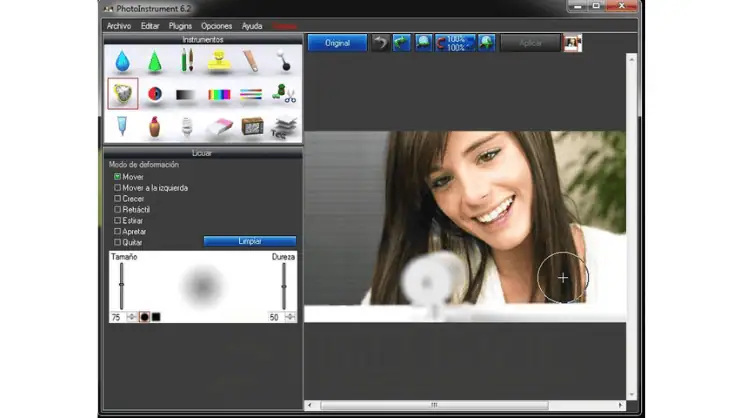The height and width of the screenshot is (418, 743).
Task: Minimize the PhotoInstrument window
Action: [x=578, y=6]
